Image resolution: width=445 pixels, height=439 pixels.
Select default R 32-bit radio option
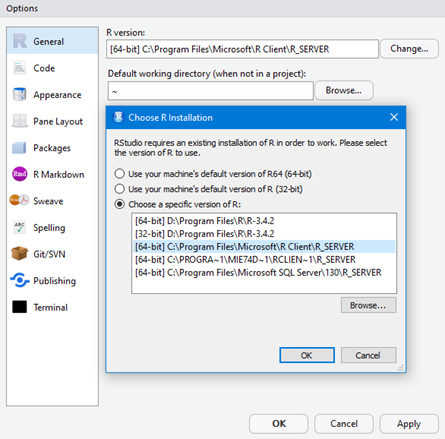pyautogui.click(x=120, y=189)
